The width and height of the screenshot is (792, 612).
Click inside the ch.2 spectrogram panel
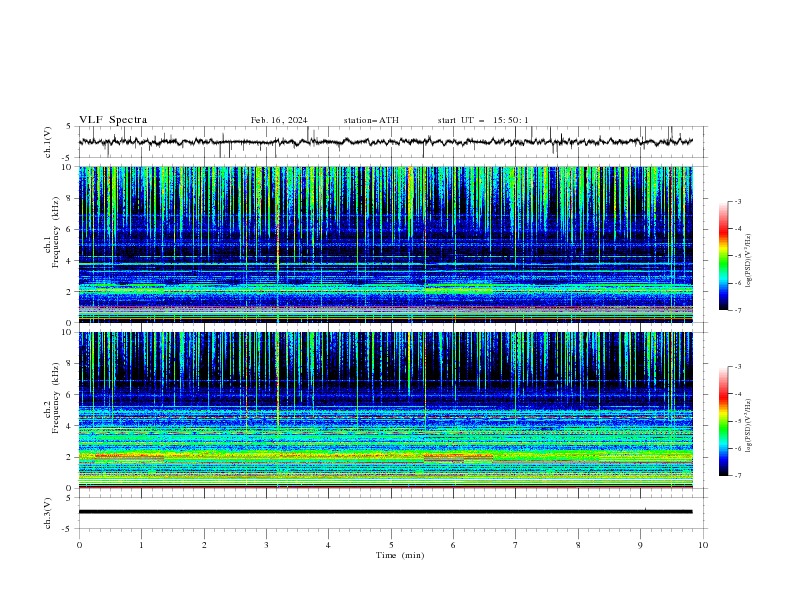coord(385,410)
